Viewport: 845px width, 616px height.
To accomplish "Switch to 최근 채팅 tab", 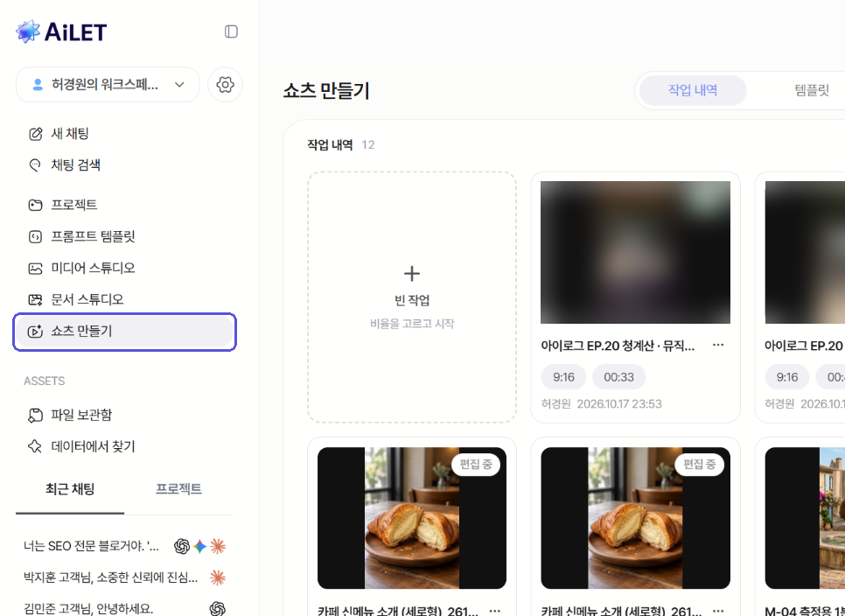I will pyautogui.click(x=70, y=489).
